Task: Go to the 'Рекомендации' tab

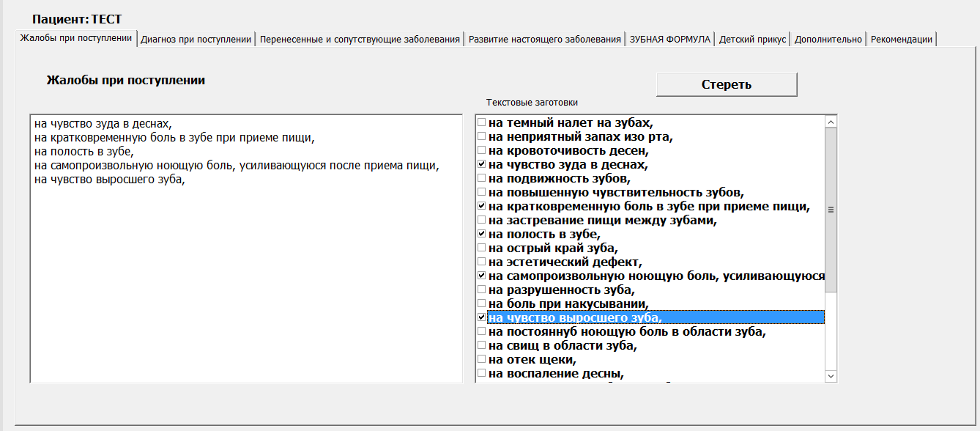Action: pyautogui.click(x=901, y=40)
